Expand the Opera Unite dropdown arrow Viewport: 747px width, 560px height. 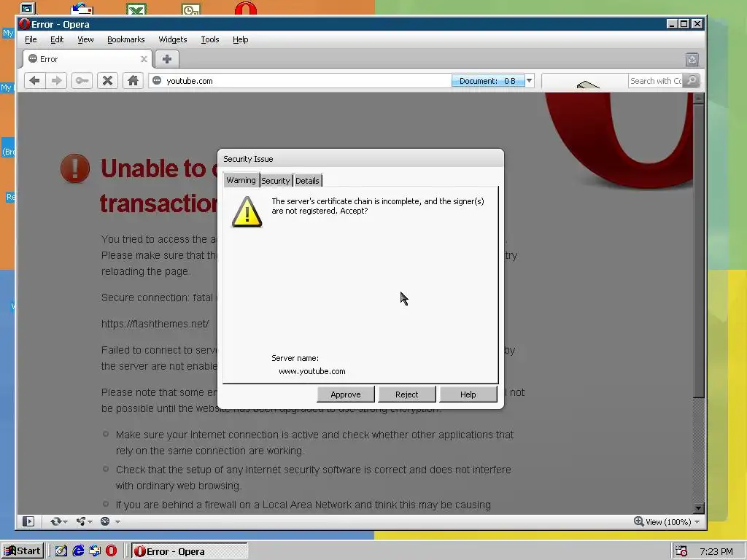90,522
